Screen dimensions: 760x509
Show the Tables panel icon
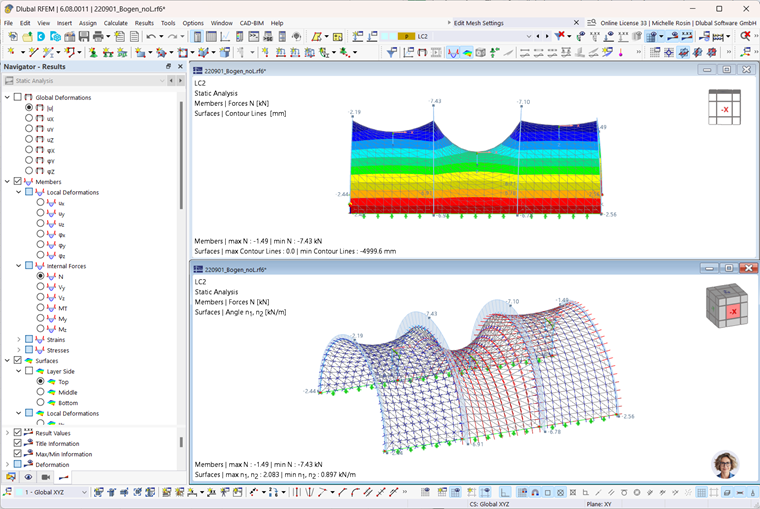pyautogui.click(x=211, y=36)
